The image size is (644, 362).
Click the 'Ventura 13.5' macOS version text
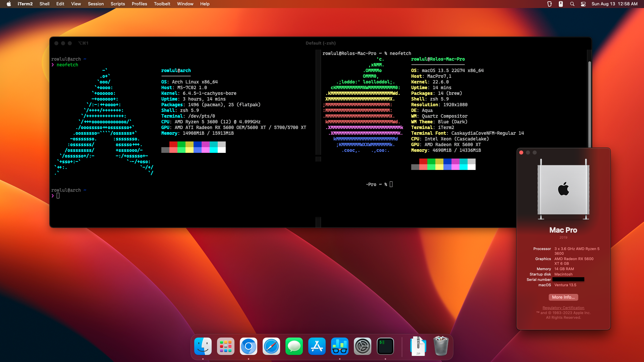coord(565,285)
